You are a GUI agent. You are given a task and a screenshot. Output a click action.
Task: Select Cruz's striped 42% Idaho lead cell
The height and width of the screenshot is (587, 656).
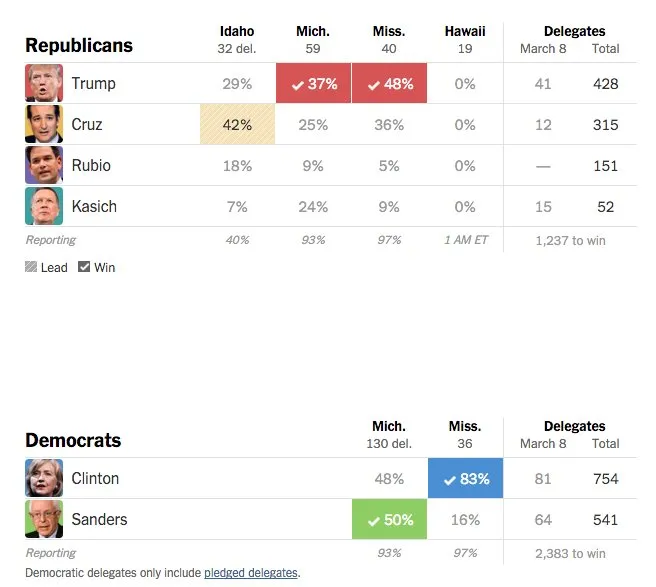tap(237, 124)
